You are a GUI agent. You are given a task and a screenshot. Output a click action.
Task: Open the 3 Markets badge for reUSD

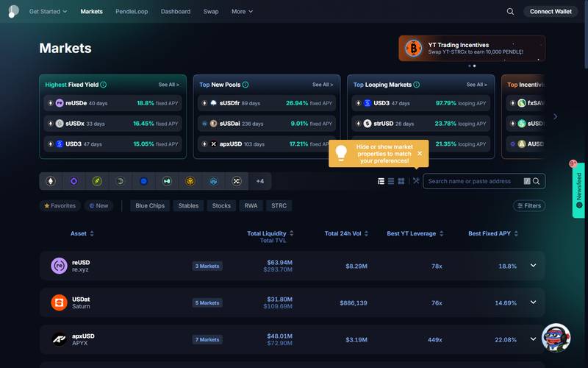(x=207, y=266)
